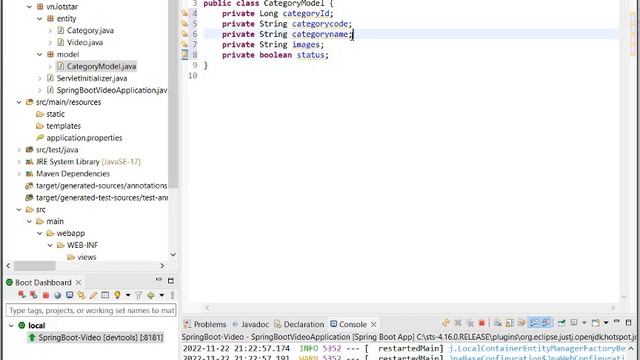This screenshot has width=640, height=360.
Task: Click the start or restart app icon in Boot Dashboard
Action: [x=22, y=295]
